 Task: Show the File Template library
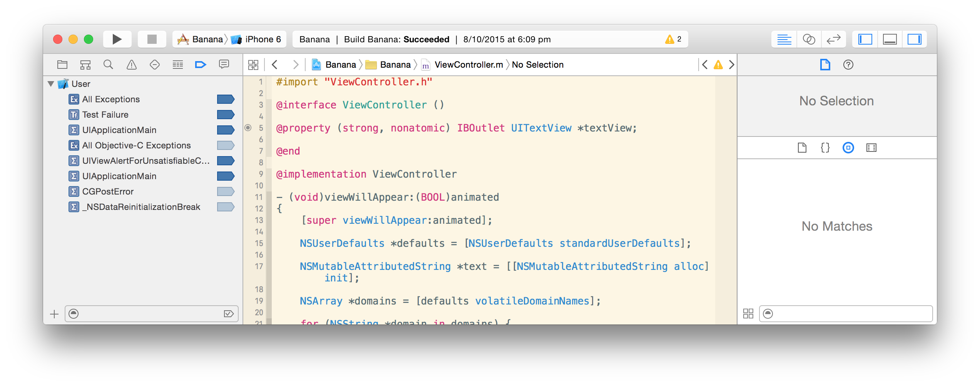tap(802, 148)
